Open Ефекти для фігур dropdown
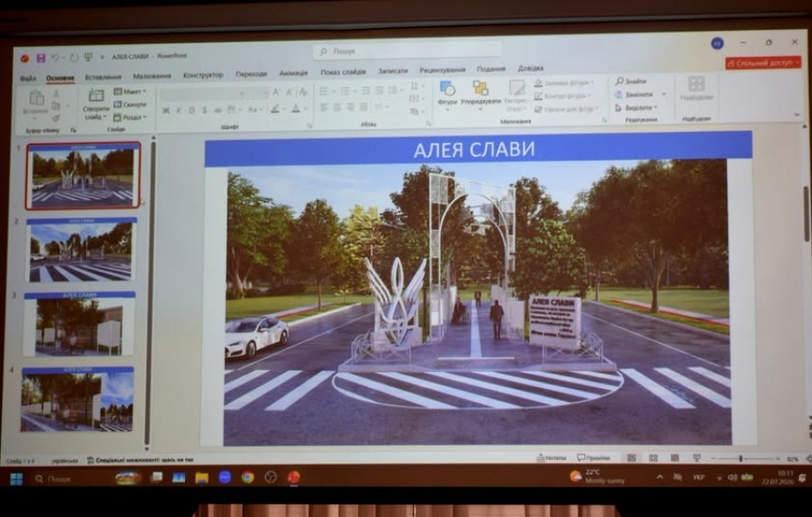 click(x=567, y=109)
